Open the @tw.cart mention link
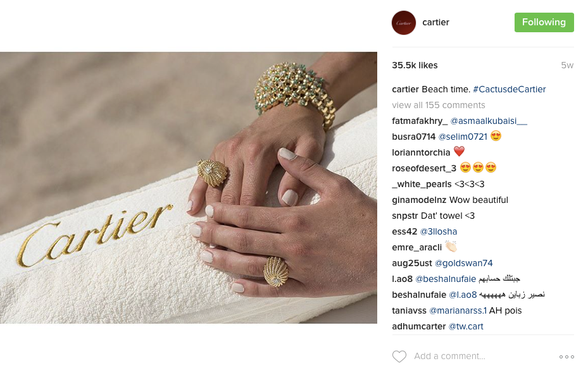 coord(466,327)
